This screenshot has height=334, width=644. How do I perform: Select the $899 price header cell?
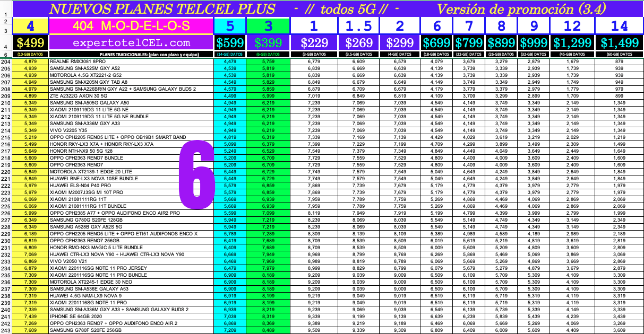[x=501, y=43]
